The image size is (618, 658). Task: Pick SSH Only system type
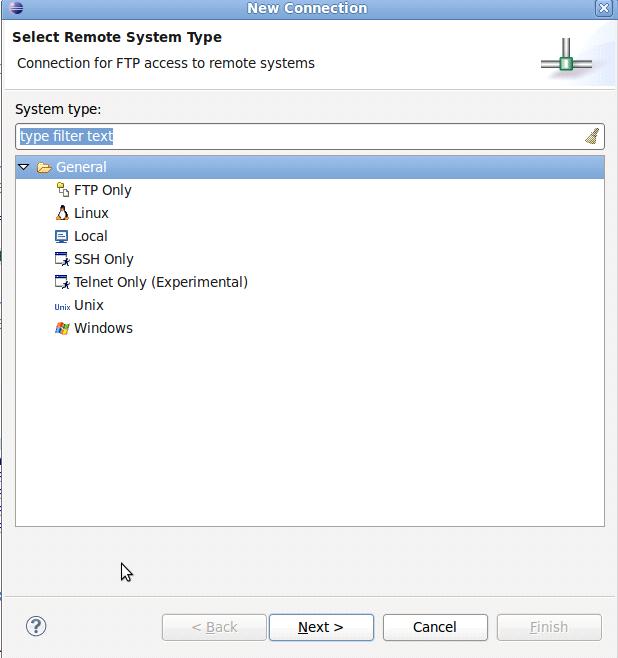click(104, 259)
